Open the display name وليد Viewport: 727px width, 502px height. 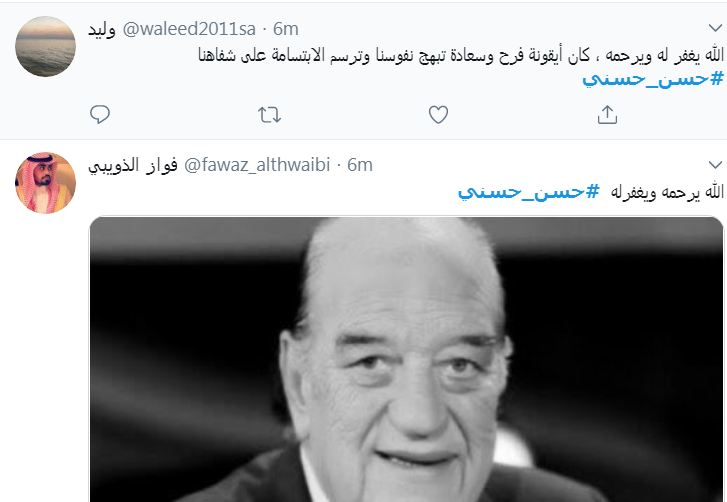tap(102, 29)
